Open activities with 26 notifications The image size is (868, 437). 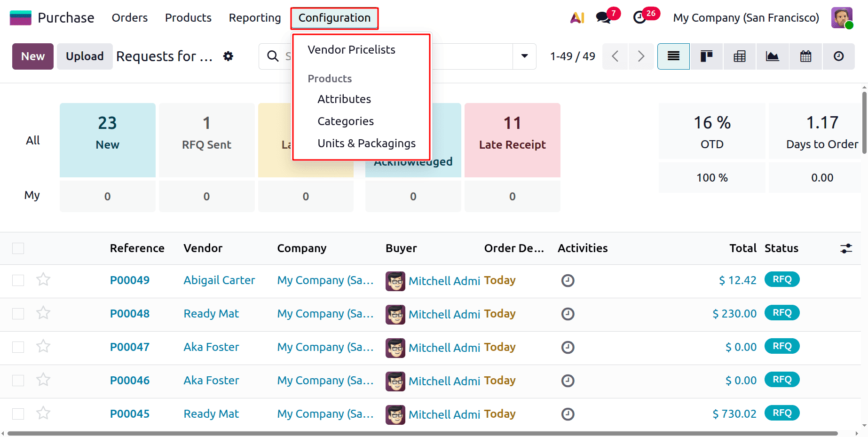tap(640, 17)
